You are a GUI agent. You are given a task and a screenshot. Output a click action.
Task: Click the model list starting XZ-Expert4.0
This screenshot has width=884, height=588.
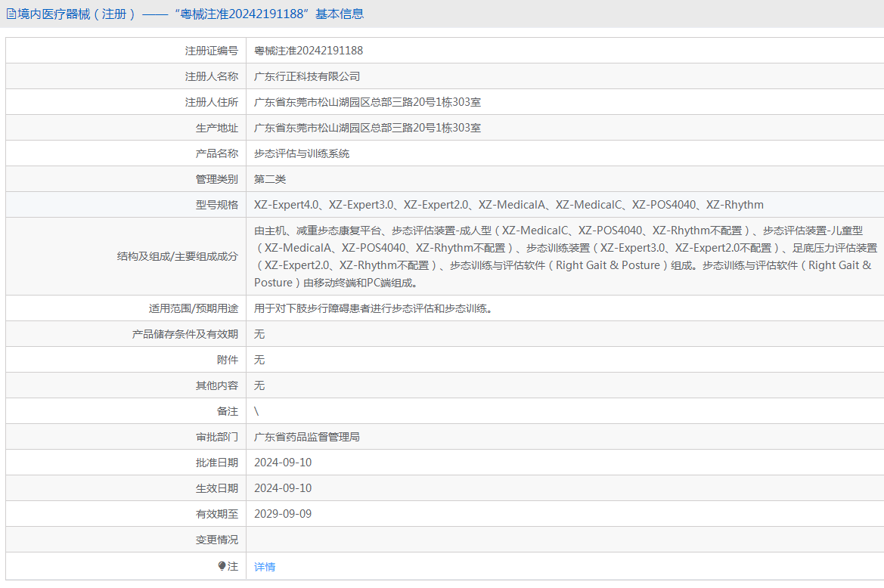point(508,205)
